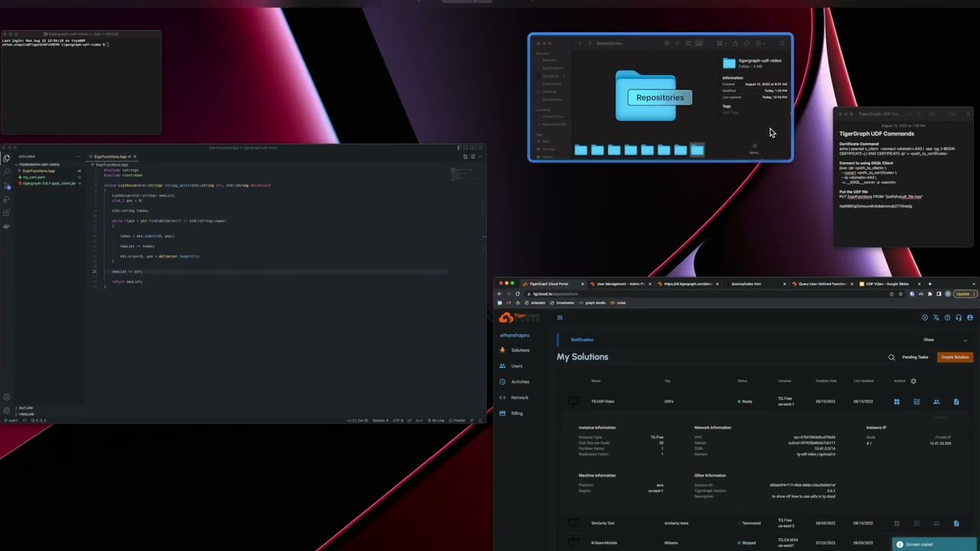Open the VS Code Search activity icon

[x=6, y=171]
